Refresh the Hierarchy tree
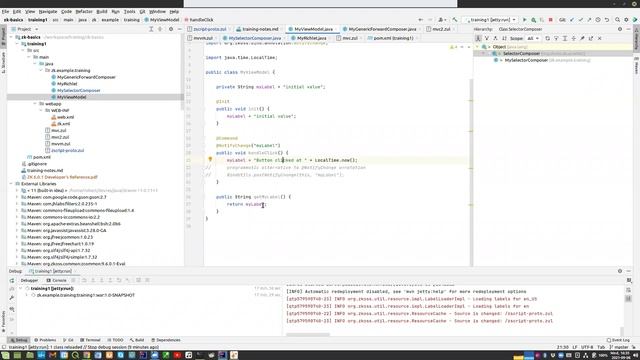Viewport: 640px width, 360px height. [547, 38]
